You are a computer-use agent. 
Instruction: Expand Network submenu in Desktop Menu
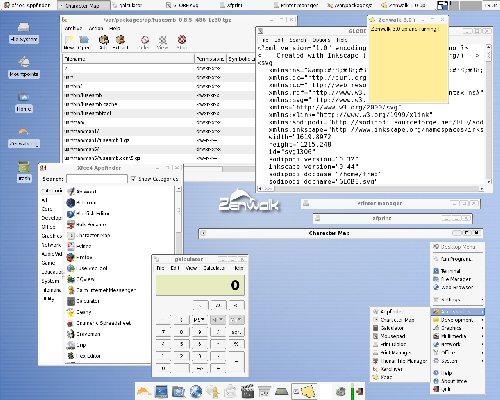458,344
